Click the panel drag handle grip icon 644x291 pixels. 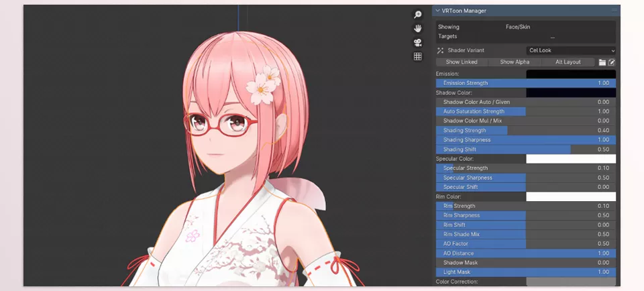614,11
